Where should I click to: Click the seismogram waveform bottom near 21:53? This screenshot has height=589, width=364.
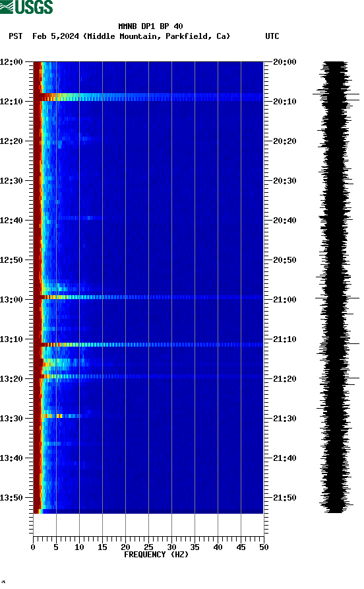335,510
